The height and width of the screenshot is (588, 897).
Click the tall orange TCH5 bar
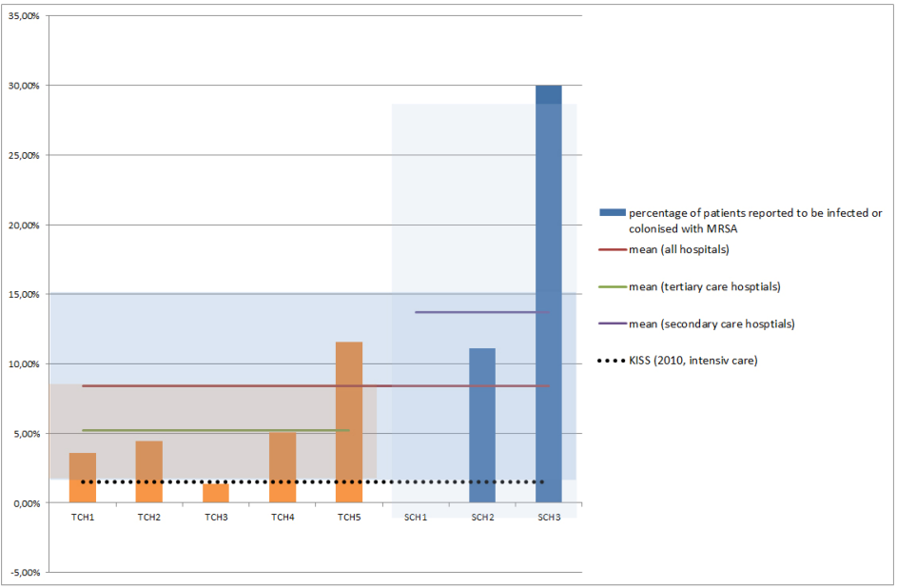click(349, 419)
